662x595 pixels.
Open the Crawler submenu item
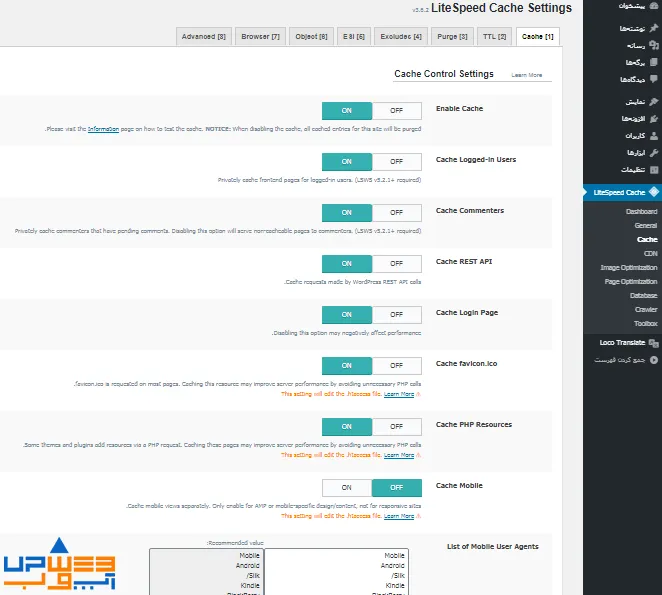pos(646,310)
